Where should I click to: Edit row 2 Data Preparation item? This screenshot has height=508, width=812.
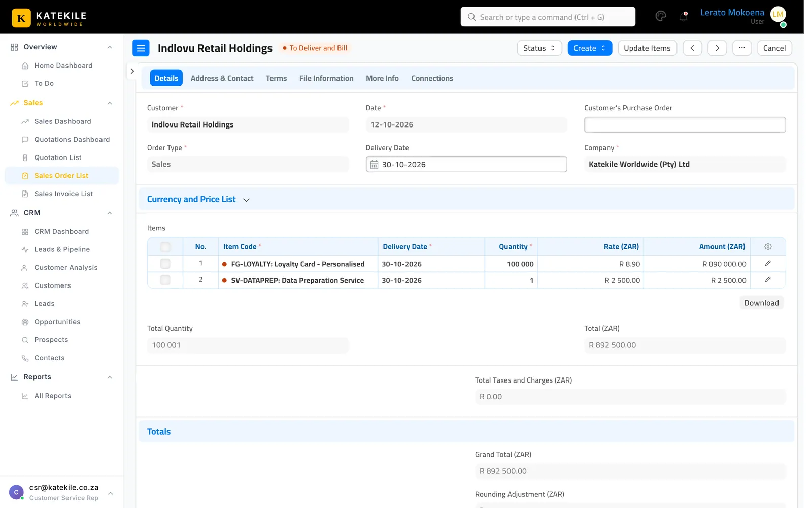point(768,280)
